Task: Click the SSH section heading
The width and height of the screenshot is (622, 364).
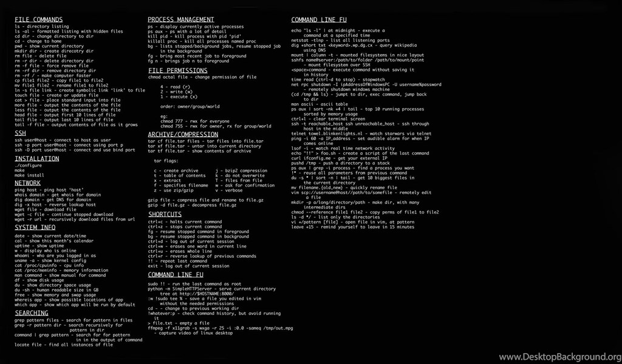Action: 20,133
